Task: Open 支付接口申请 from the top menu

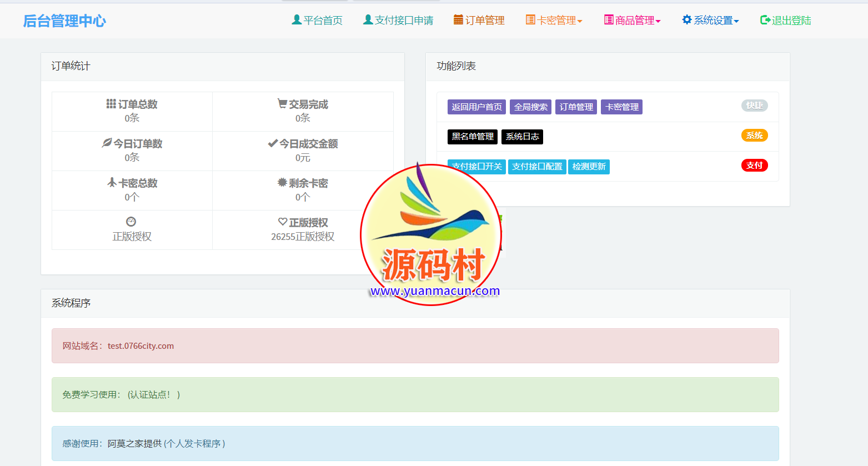Action: (x=404, y=21)
